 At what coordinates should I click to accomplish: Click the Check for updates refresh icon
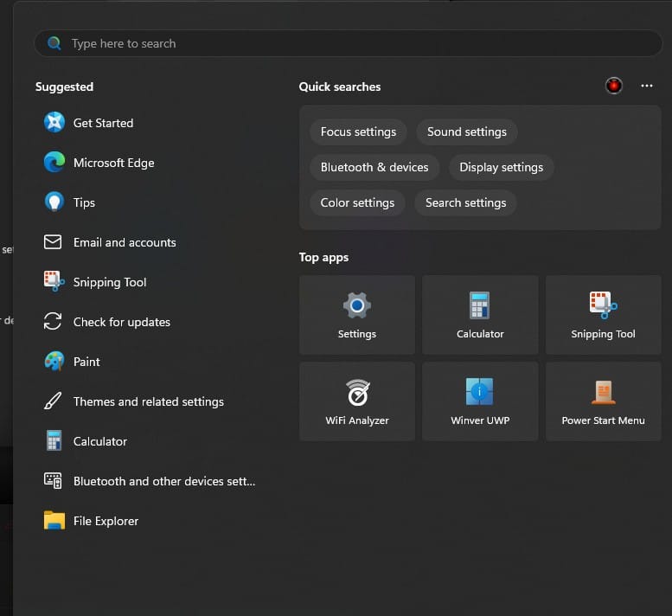click(x=53, y=322)
